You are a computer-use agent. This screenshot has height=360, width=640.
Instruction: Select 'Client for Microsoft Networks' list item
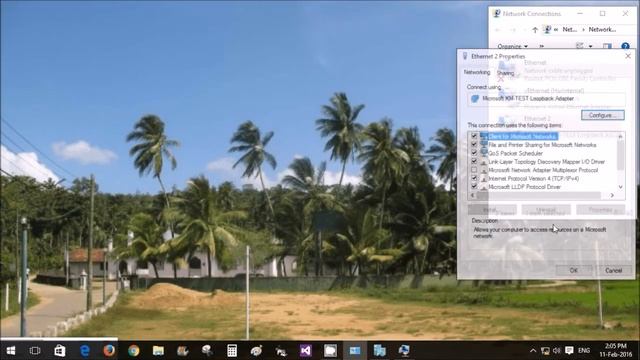coord(522,136)
